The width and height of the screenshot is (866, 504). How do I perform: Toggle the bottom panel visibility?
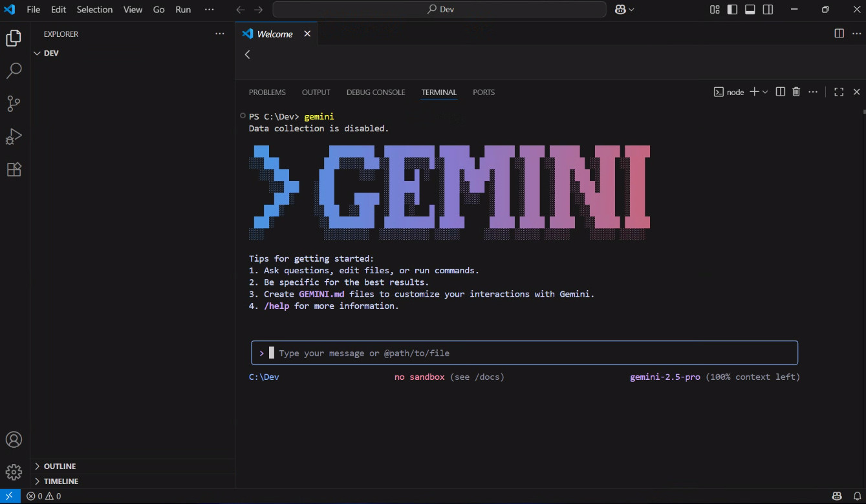(x=750, y=9)
